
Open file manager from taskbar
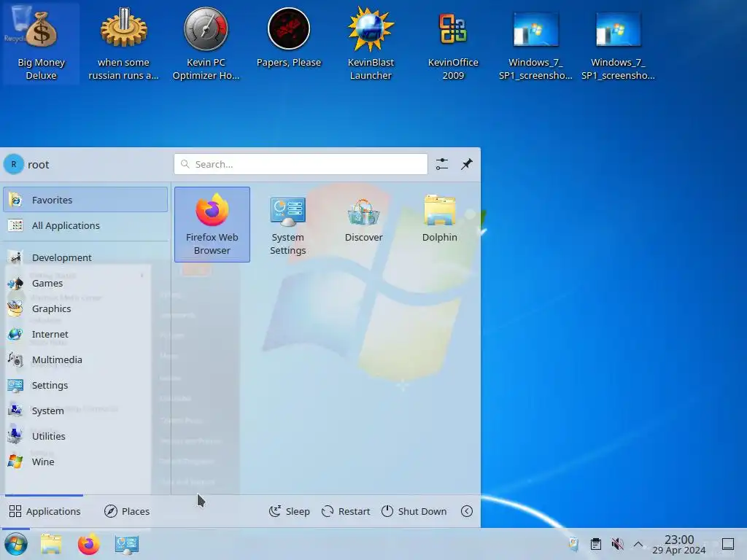click(51, 544)
